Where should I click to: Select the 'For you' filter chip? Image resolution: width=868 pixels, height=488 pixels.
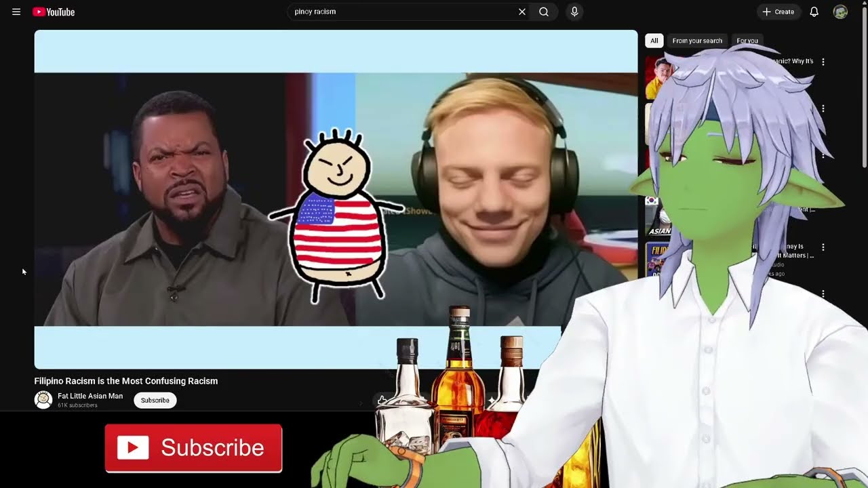[747, 41]
